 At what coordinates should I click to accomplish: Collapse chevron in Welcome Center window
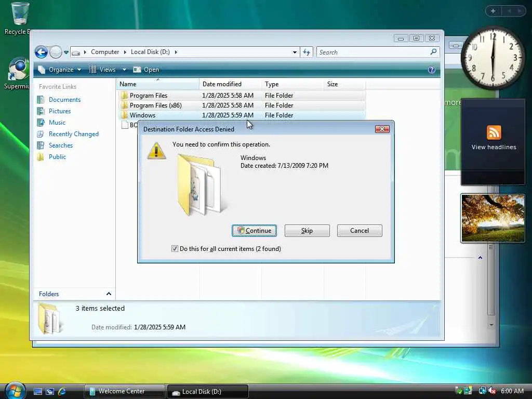[480, 258]
